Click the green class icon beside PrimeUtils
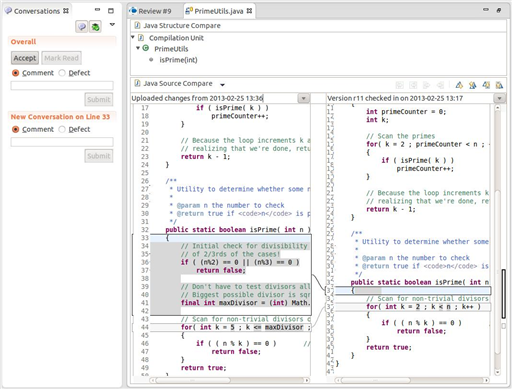The width and height of the screenshot is (512, 389). point(146,48)
